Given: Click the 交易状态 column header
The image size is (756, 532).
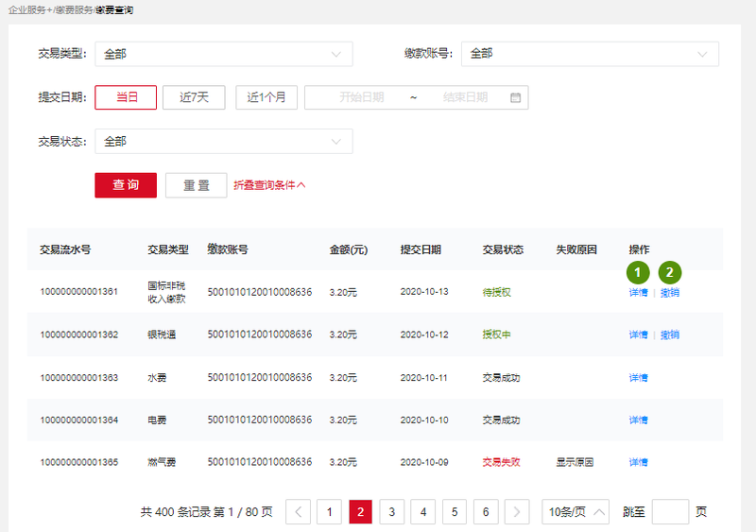Looking at the screenshot, I should tap(503, 249).
